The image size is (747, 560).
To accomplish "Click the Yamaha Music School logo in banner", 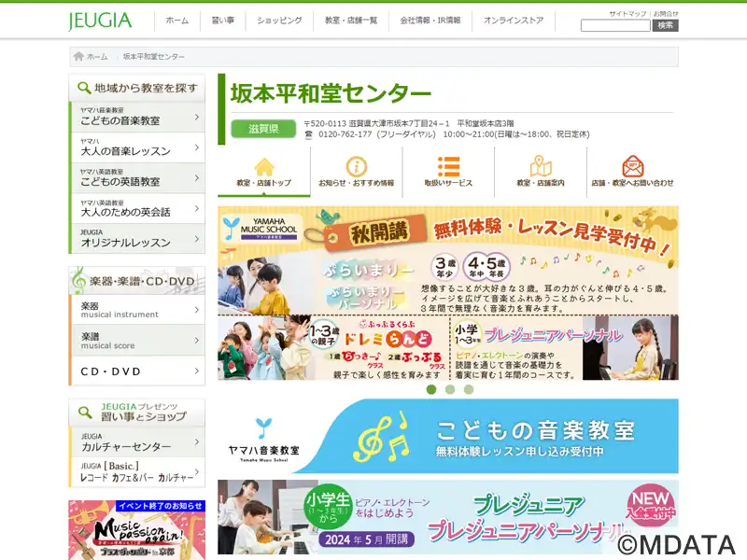I will pyautogui.click(x=261, y=229).
